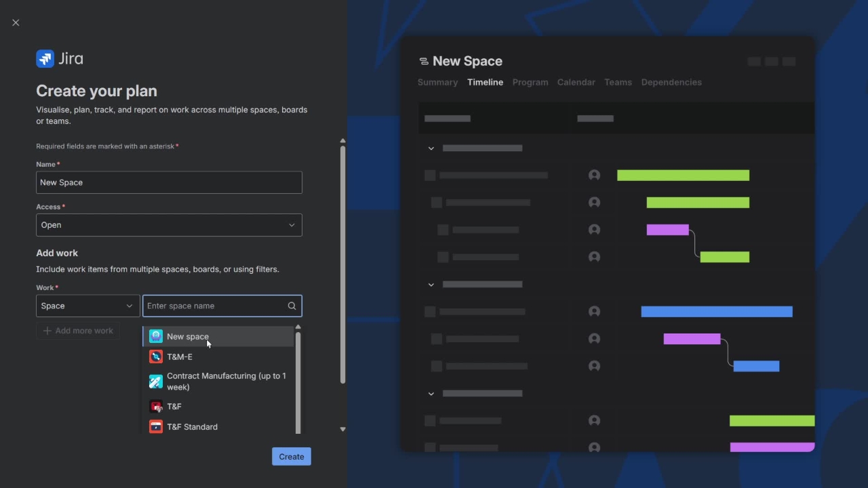The image size is (868, 488).
Task: Choose T&F Standard from the list
Action: (x=218, y=427)
